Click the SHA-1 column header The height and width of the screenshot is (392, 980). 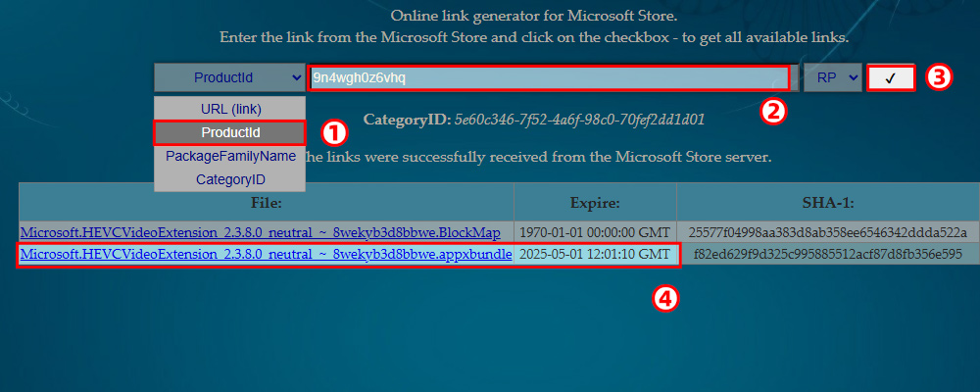click(x=827, y=203)
